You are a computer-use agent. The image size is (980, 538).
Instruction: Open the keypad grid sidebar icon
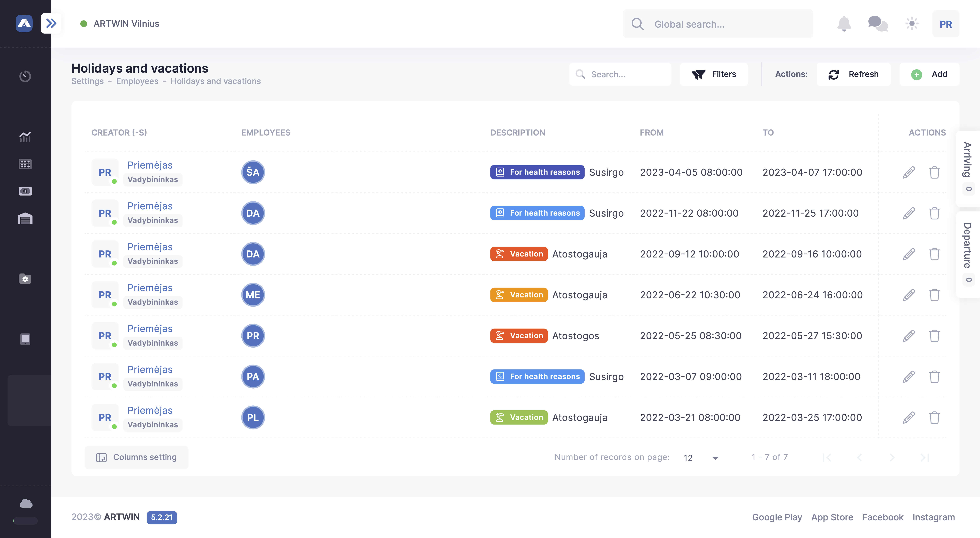25,164
